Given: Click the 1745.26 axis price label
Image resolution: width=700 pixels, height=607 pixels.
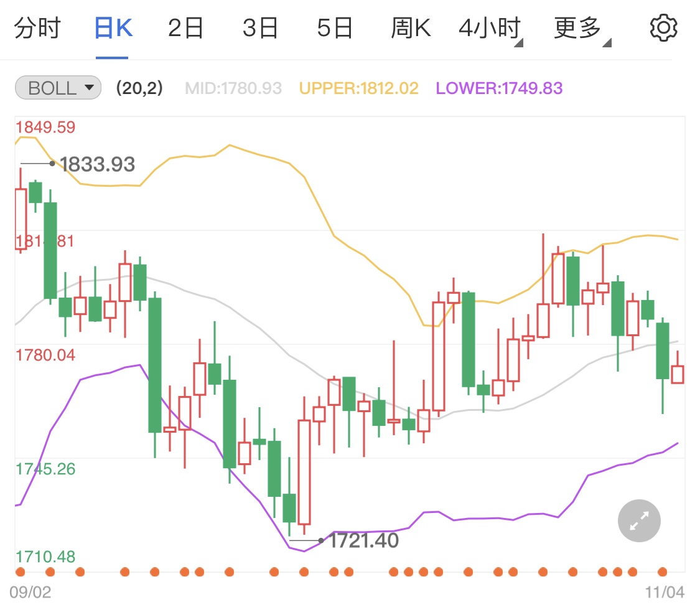Looking at the screenshot, I should coord(45,469).
